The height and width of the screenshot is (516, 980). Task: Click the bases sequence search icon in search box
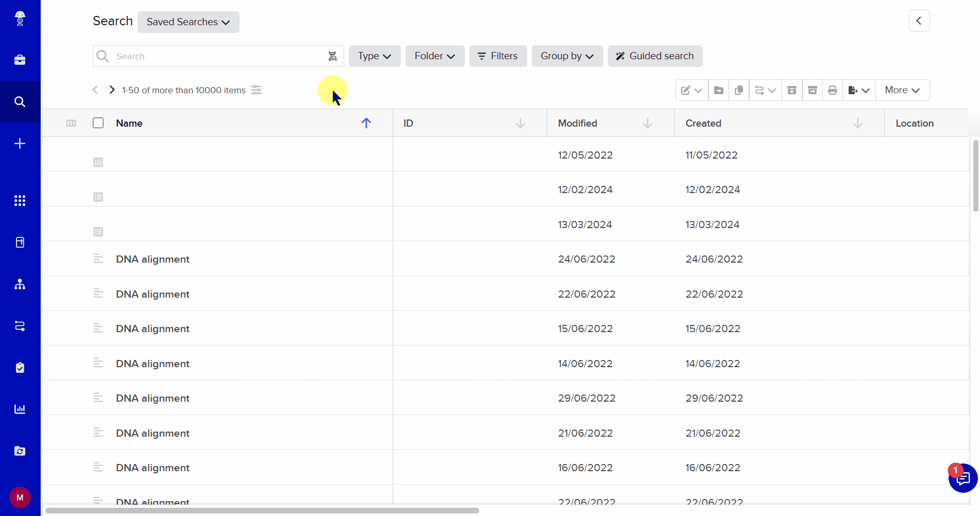coord(333,56)
